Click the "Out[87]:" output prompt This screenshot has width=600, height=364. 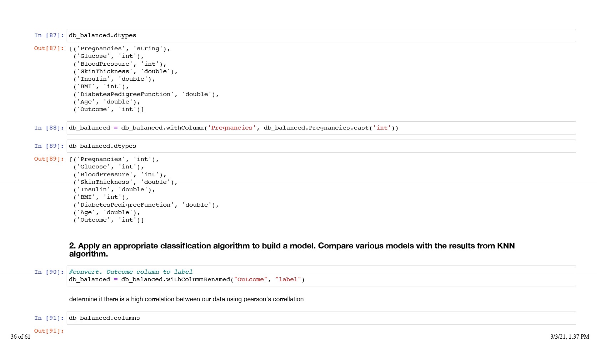[49, 49]
